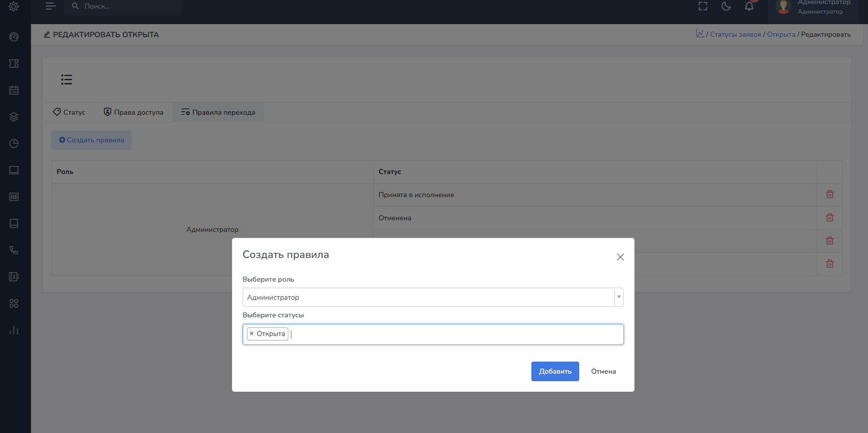
Task: Switch to the Права доступа tab
Action: pos(133,112)
